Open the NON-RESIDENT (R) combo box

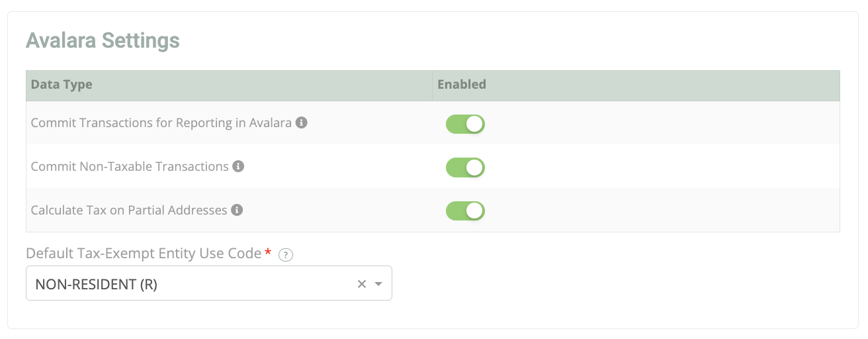(192, 284)
